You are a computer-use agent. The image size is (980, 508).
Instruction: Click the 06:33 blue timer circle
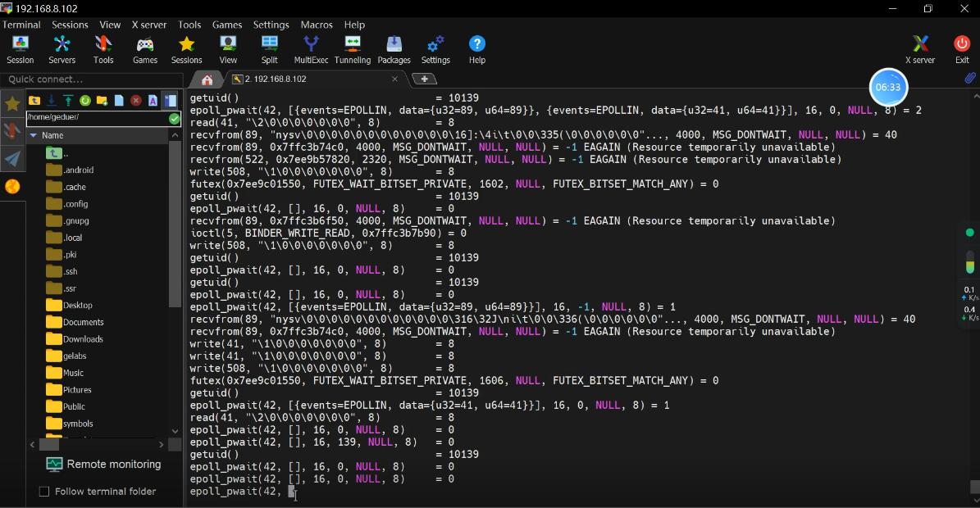coord(888,88)
